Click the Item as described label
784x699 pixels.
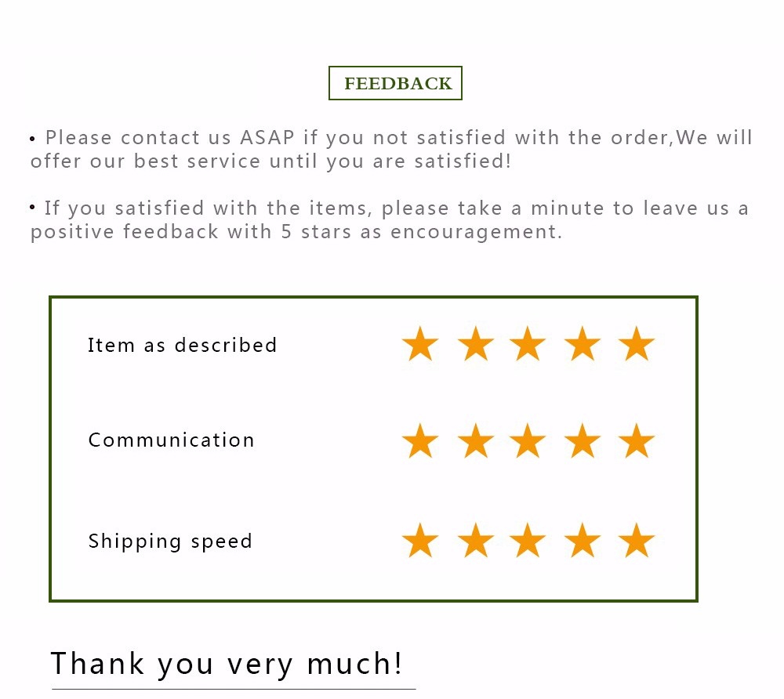[182, 346]
